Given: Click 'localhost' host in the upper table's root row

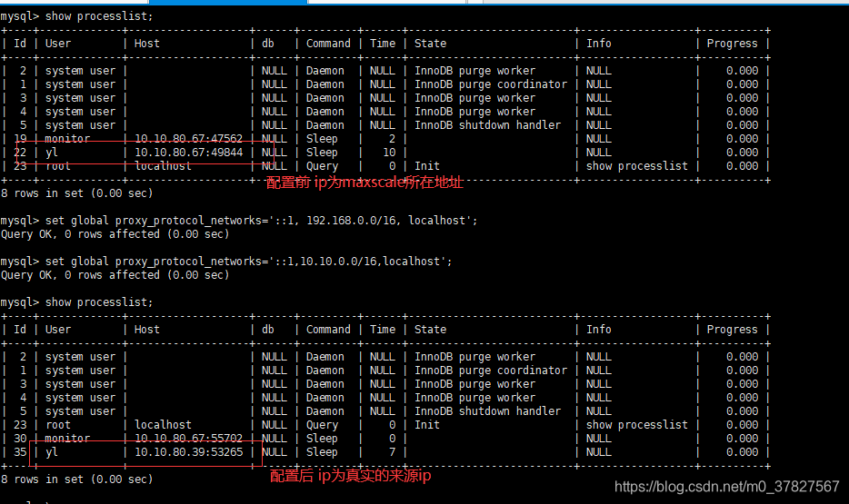Looking at the screenshot, I should click(x=163, y=166).
